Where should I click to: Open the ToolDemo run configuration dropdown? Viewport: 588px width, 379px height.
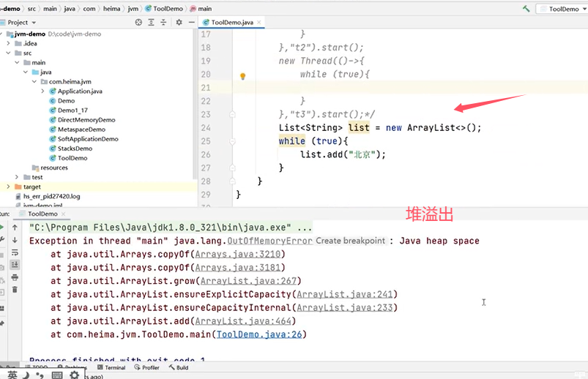click(563, 9)
